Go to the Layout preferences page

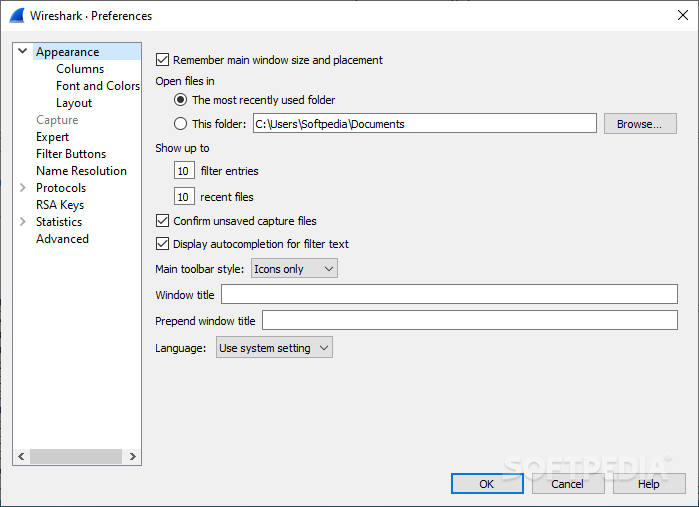(x=74, y=103)
